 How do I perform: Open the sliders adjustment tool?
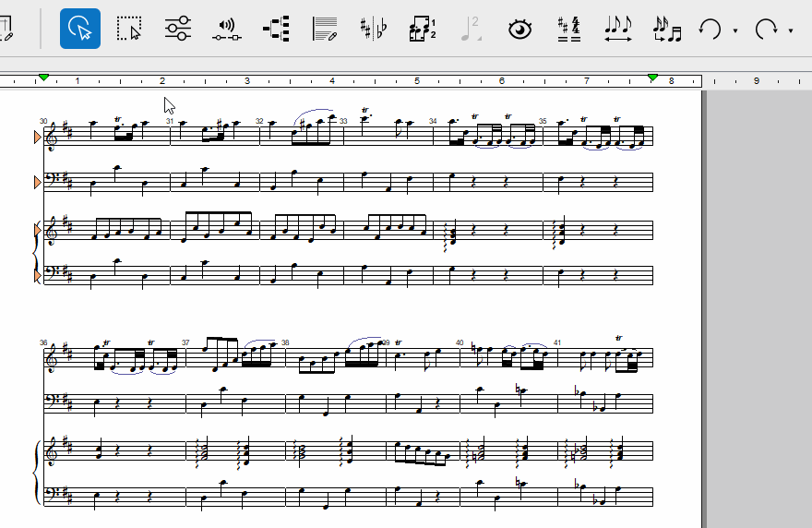coord(177,29)
